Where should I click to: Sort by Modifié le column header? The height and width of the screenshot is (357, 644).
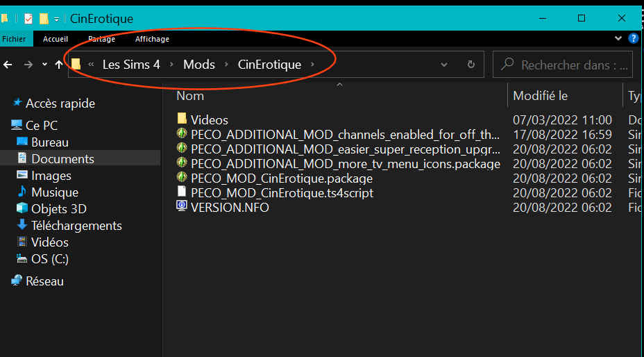click(540, 96)
